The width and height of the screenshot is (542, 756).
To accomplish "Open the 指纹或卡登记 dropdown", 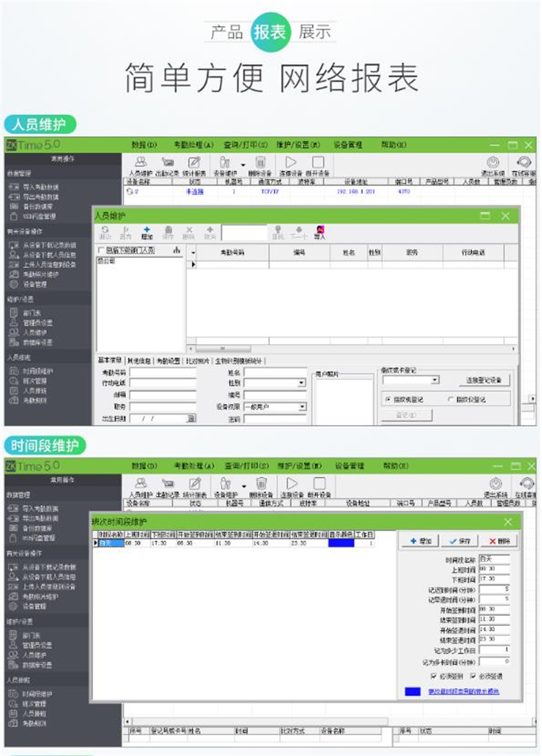I will 434,379.
